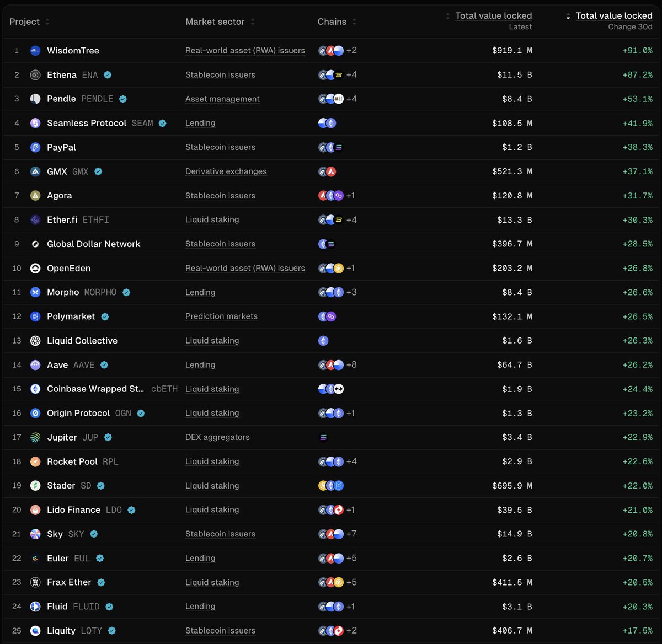Click the Liquity logo icon

(x=35, y=631)
